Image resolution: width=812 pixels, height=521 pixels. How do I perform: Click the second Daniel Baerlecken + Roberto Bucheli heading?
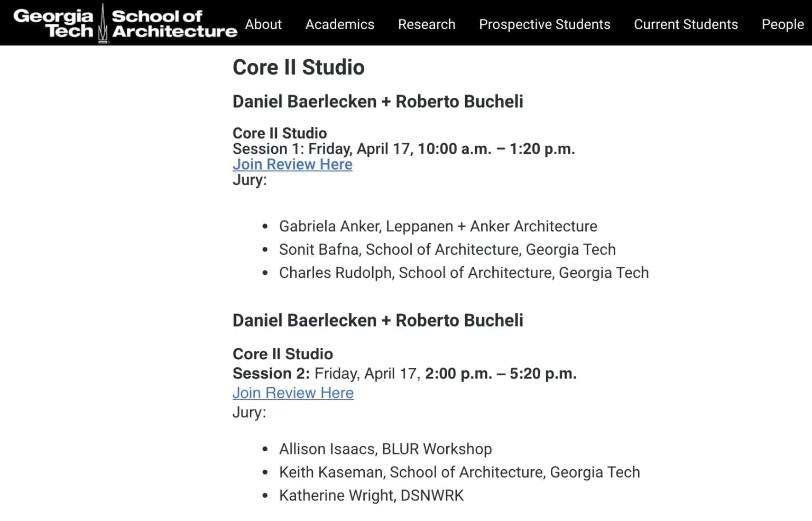[x=377, y=320]
